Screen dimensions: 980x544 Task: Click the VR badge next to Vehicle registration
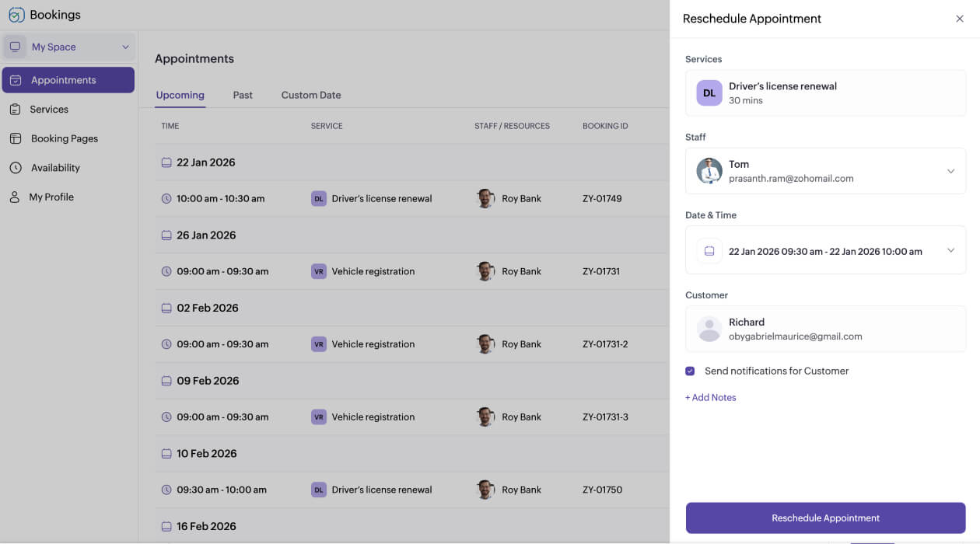[318, 270]
